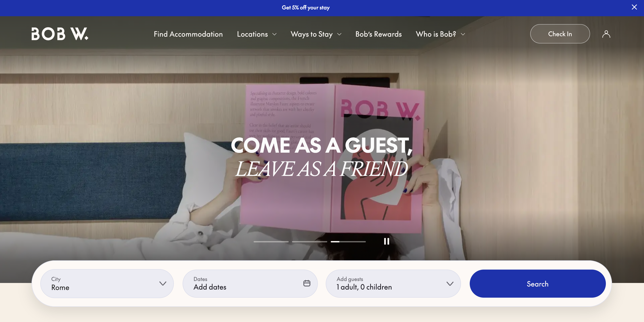Click the BOB W. logo
The height and width of the screenshot is (322, 644).
[60, 34]
